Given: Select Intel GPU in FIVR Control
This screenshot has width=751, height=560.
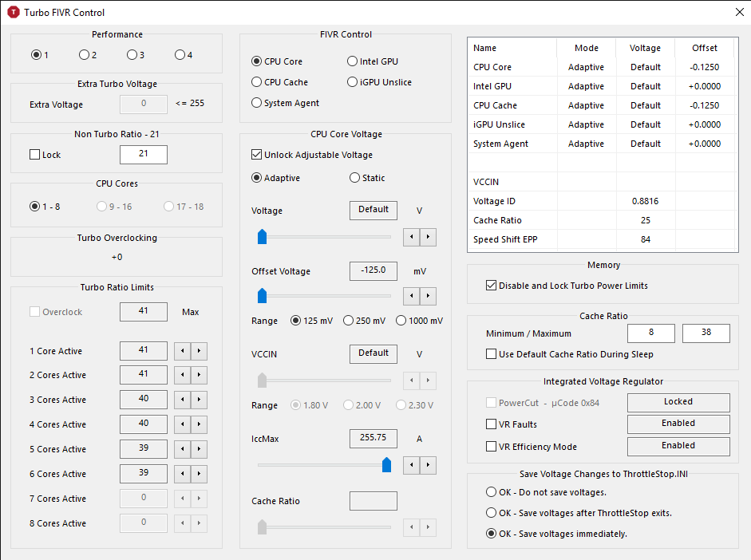Looking at the screenshot, I should [x=373, y=61].
